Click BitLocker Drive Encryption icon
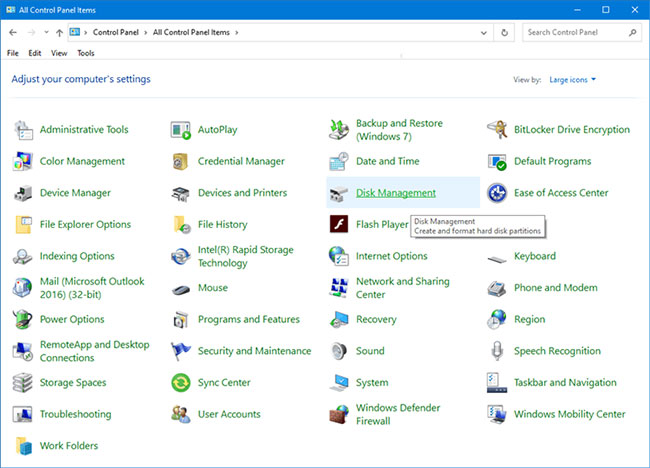The width and height of the screenshot is (650, 468). [x=497, y=130]
